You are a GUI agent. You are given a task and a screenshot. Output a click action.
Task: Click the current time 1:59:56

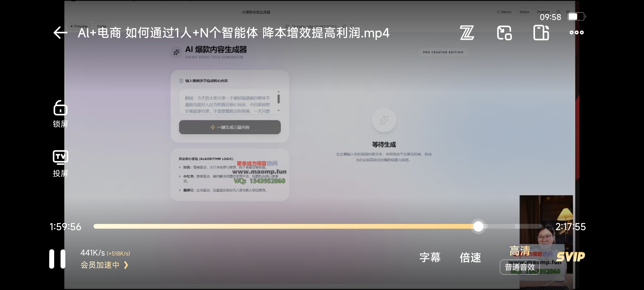pos(66,227)
